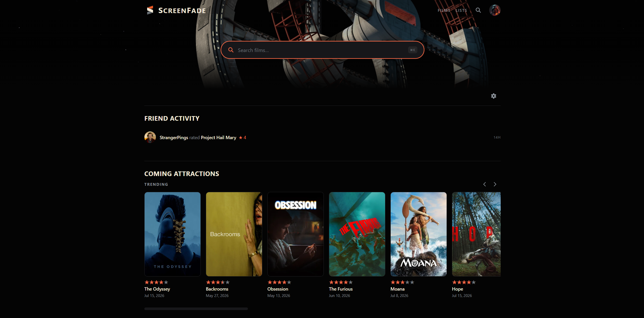Open the Films menu item
Image resolution: width=644 pixels, height=318 pixels.
click(x=444, y=11)
